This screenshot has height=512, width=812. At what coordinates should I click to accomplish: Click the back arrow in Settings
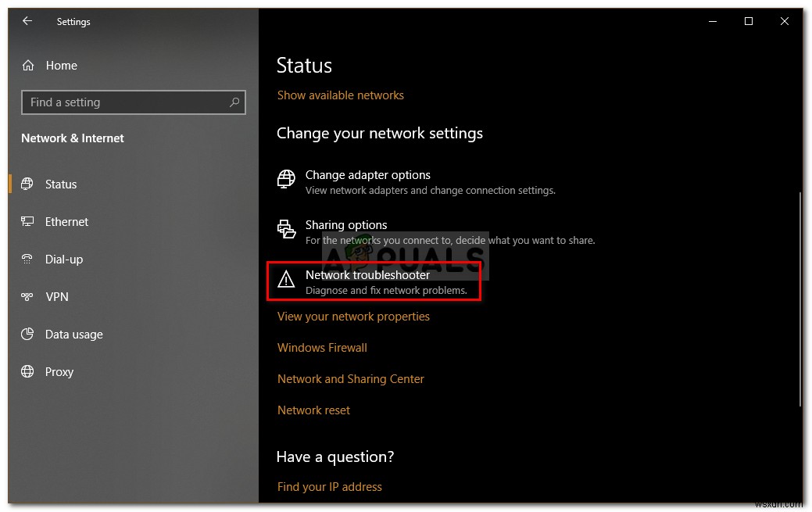[x=27, y=21]
